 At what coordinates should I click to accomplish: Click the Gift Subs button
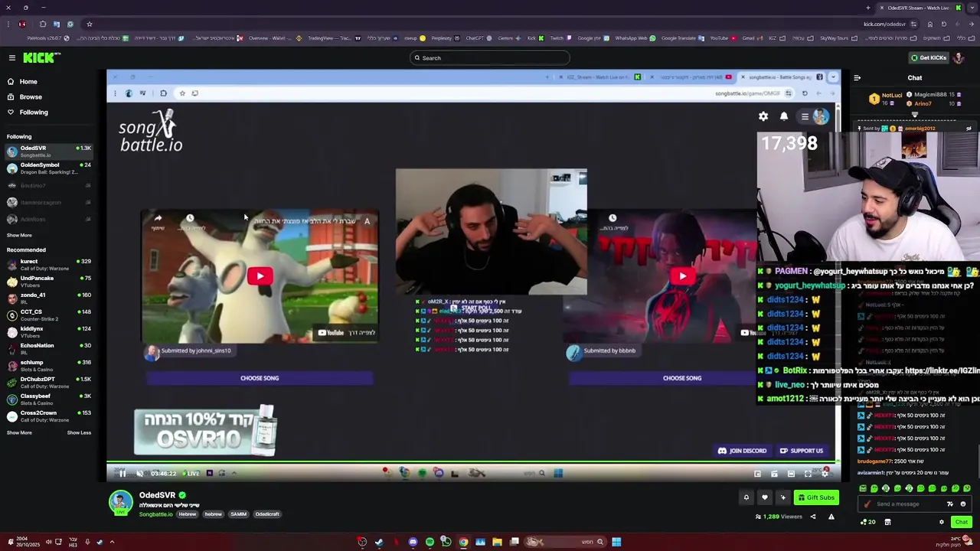point(816,497)
